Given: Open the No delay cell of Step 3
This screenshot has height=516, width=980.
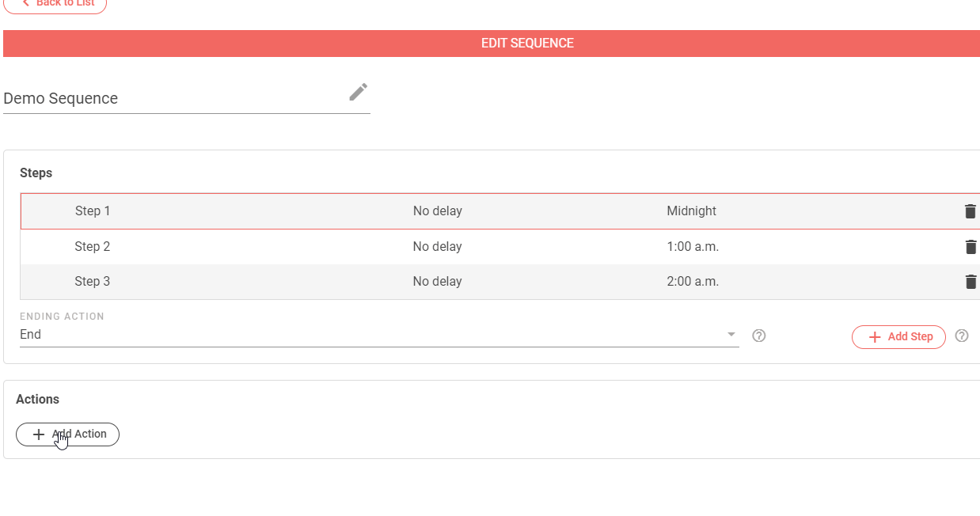Looking at the screenshot, I should point(437,282).
